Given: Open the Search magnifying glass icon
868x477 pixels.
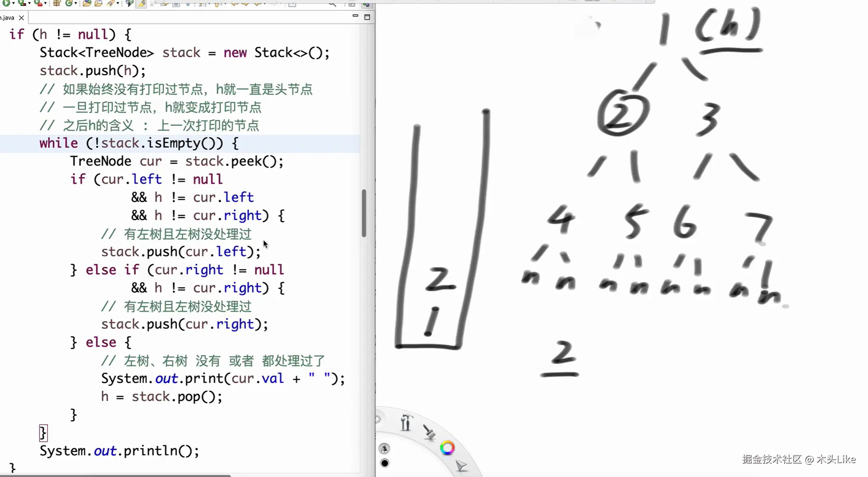Looking at the screenshot, I should coord(332,5).
